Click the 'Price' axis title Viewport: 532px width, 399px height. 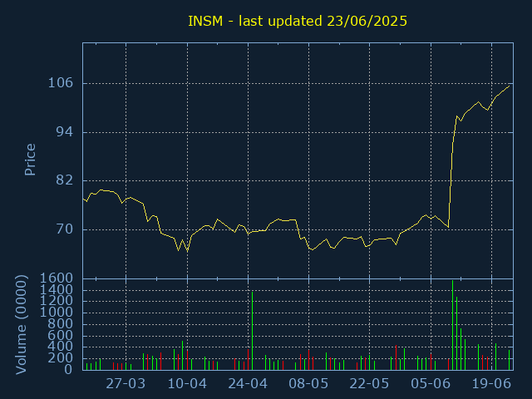[x=30, y=160]
